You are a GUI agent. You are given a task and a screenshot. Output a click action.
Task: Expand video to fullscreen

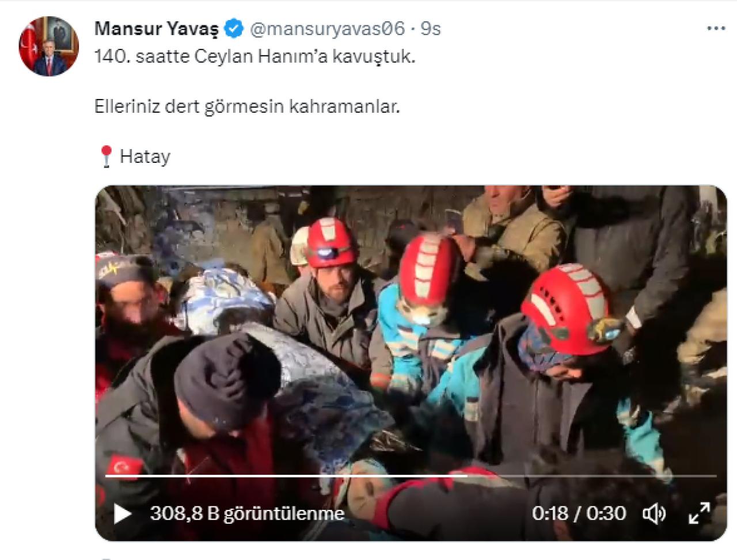tap(699, 513)
